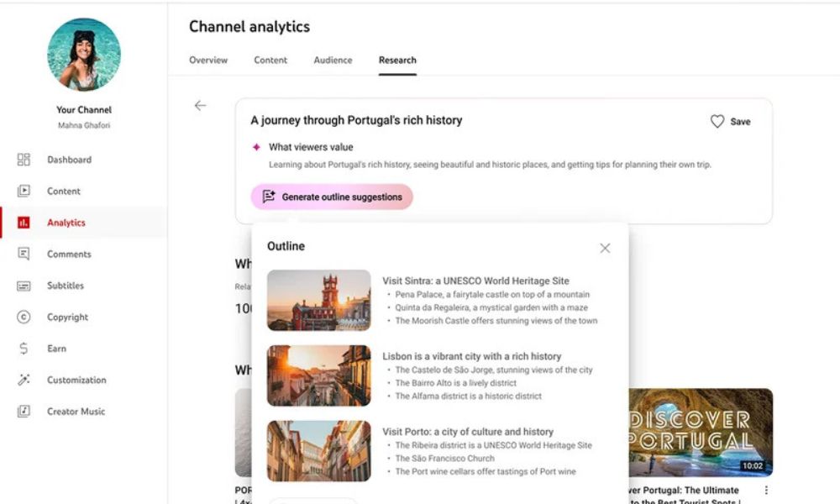
Task: Click your channel profile picture
Action: (x=83, y=53)
